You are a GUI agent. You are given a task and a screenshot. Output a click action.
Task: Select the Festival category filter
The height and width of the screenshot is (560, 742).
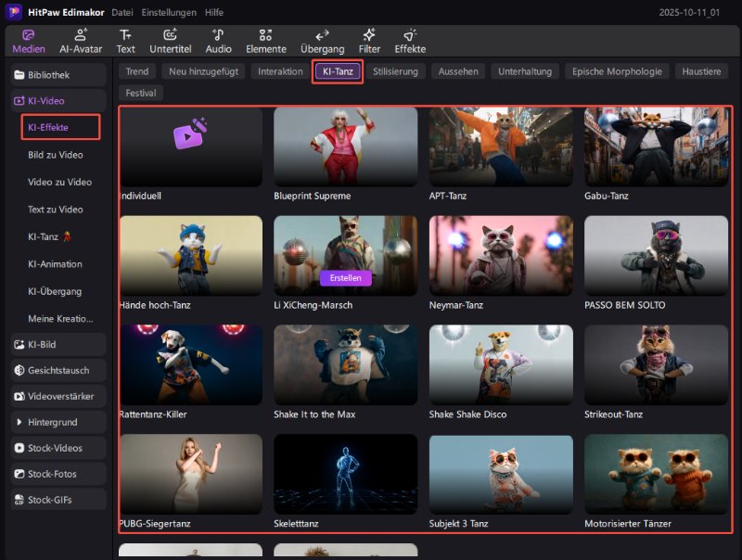(x=141, y=93)
